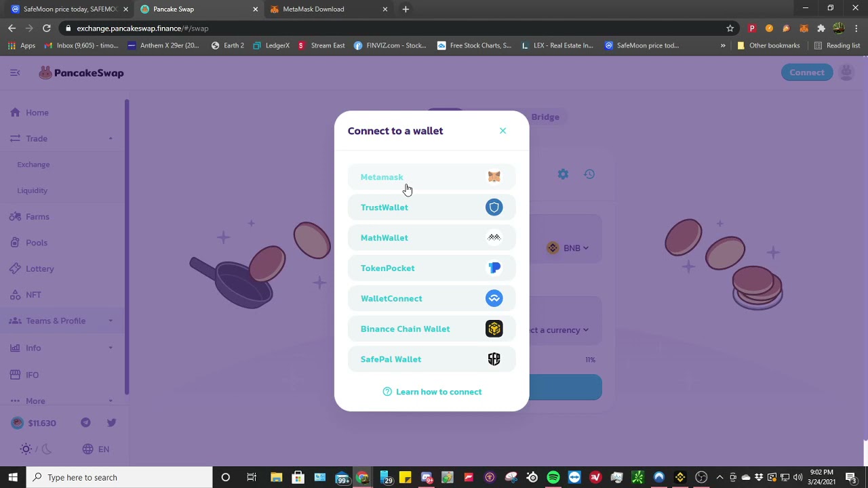Expand the Info menu section
This screenshot has width=868, height=488.
(62, 348)
